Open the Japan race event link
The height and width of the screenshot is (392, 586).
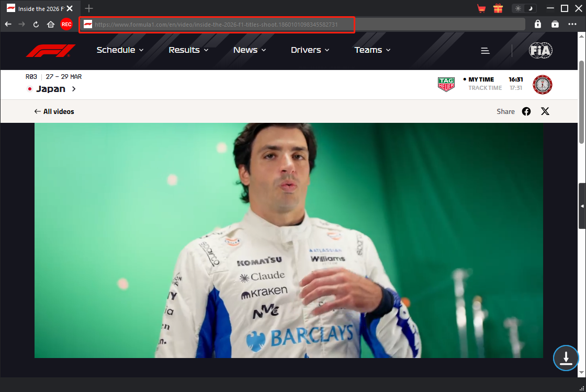[51, 89]
